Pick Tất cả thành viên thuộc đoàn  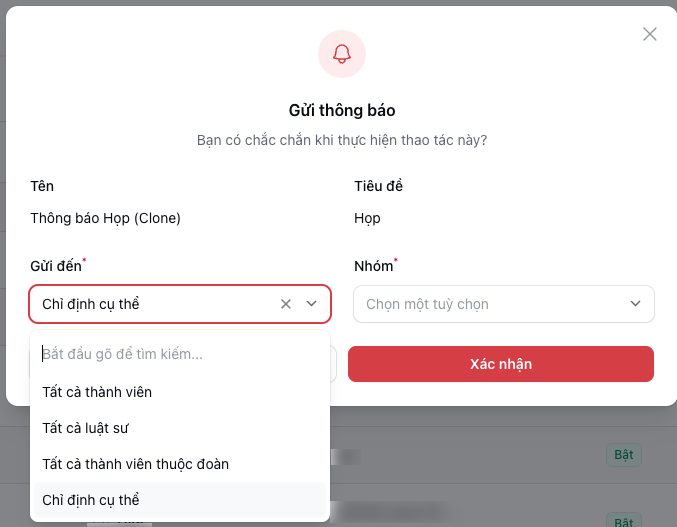[x=135, y=464]
